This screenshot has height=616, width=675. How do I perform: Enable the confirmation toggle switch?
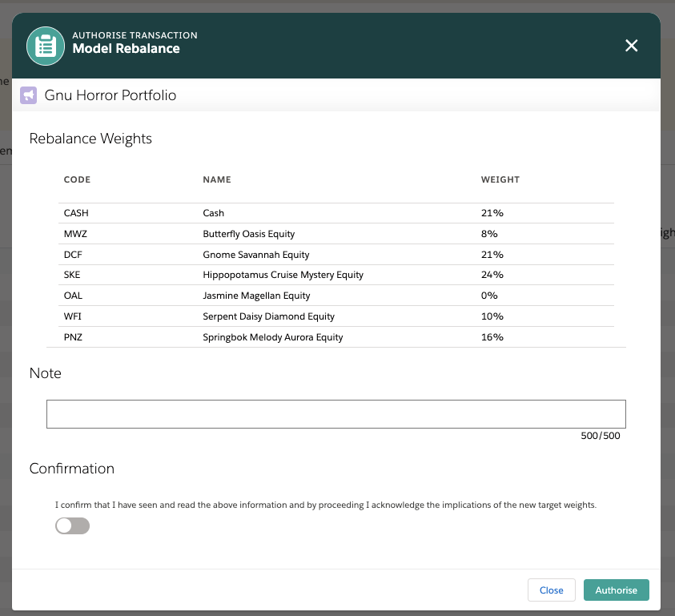point(72,525)
